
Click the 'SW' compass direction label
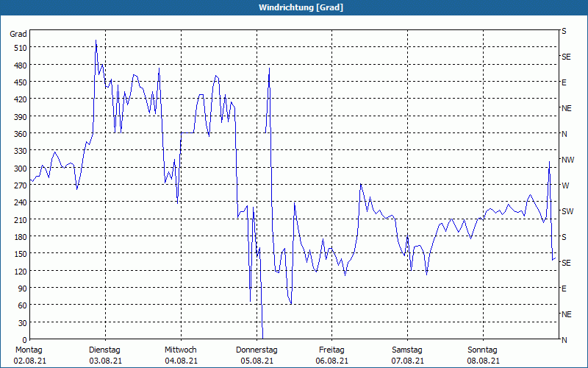coord(567,211)
